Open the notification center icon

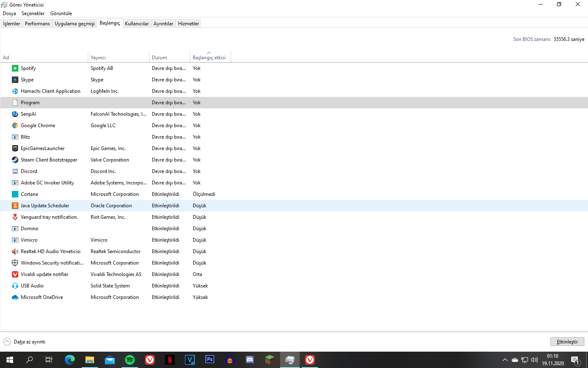[575, 360]
